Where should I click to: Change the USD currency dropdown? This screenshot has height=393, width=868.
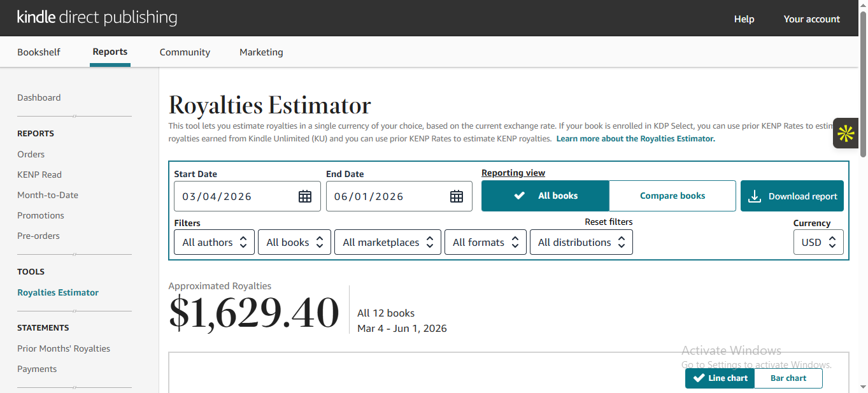(818, 242)
